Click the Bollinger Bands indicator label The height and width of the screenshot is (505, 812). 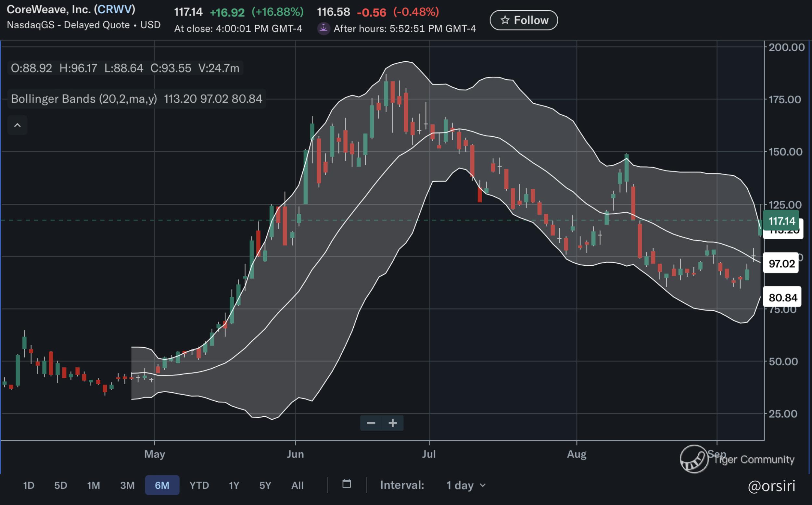[84, 99]
